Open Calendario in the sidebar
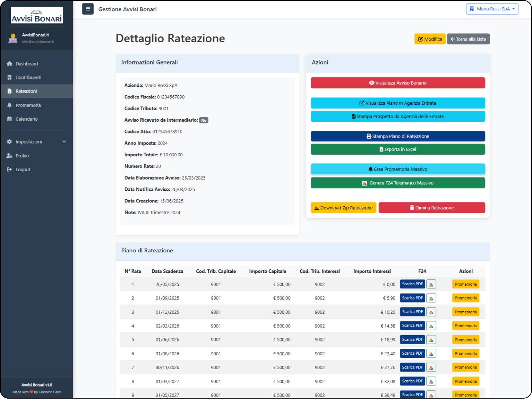Screen dimensions: 532x400 [x=26, y=119]
